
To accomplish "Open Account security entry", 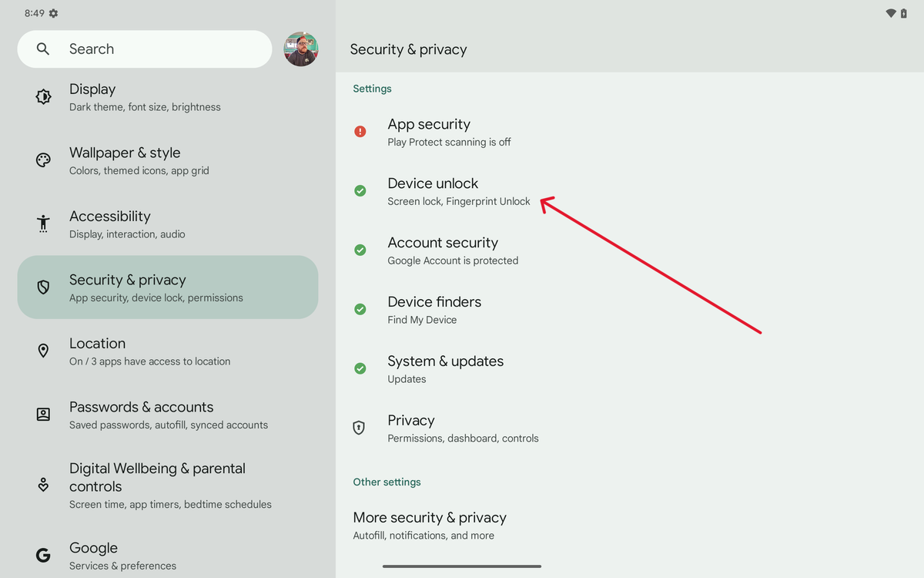I will coord(453,250).
